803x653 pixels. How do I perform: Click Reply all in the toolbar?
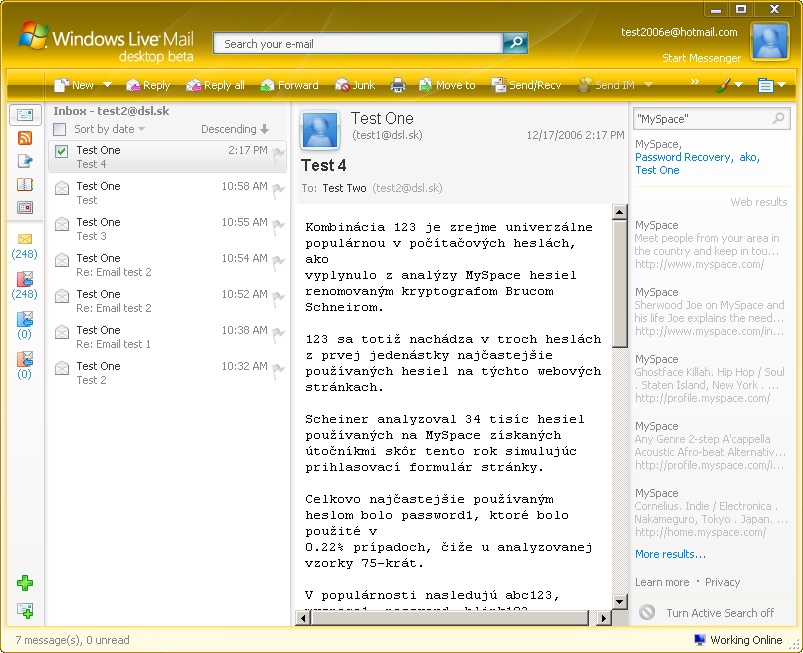click(215, 85)
